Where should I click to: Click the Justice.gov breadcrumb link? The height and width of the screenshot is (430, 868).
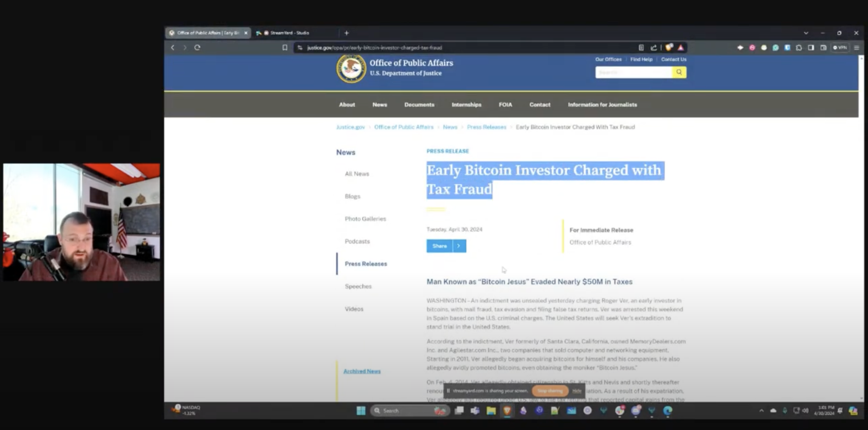[351, 127]
